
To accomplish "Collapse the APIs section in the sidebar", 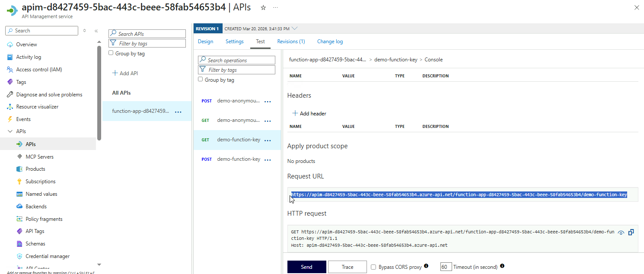I will click(10, 131).
